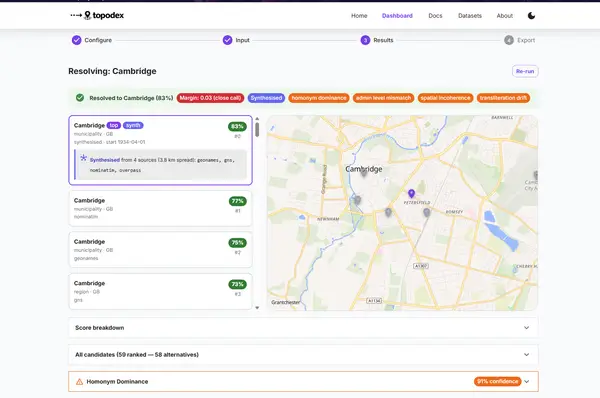Click the spatial incoherence badge
The width and height of the screenshot is (600, 398).
click(x=445, y=98)
